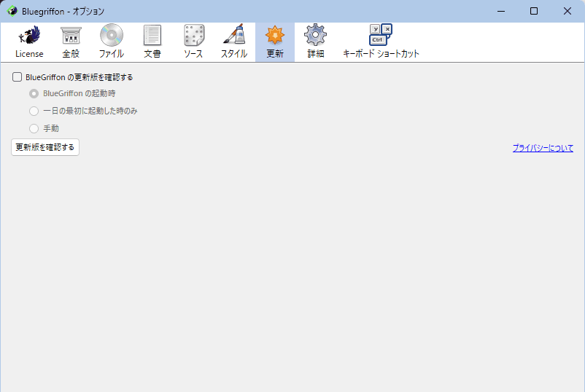Maximize the options window
Screen dimensions: 585x392
click(534, 11)
